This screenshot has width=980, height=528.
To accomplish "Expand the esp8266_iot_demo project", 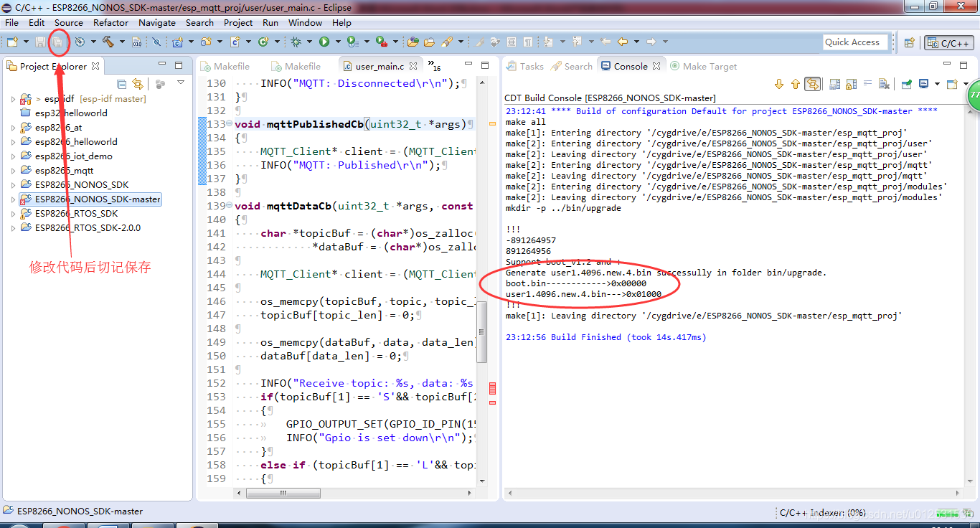I will 13,156.
